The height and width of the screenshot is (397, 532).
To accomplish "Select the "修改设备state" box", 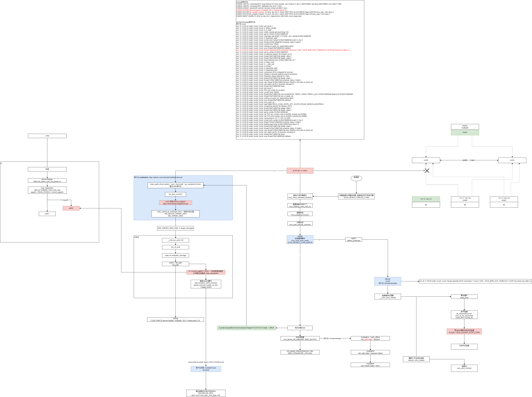I will 300,328.
